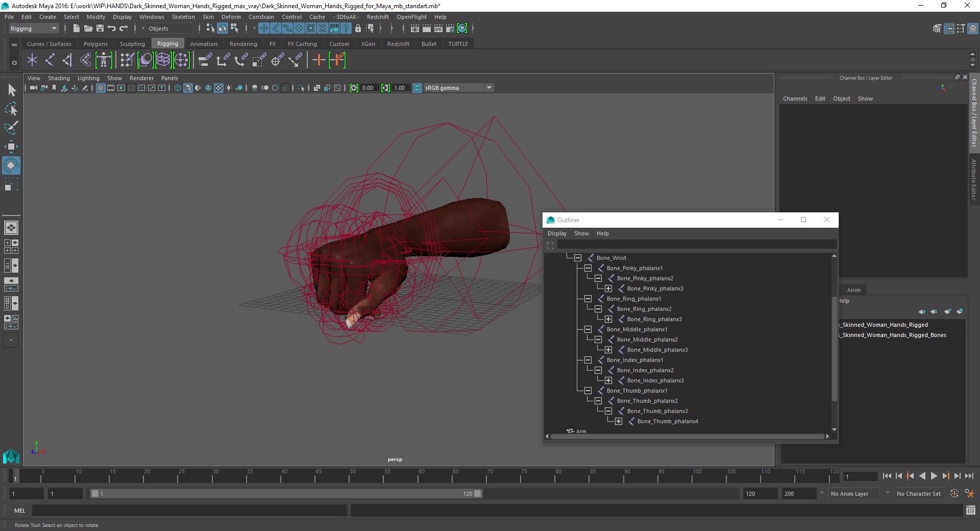The image size is (980, 531).
Task: Open Channels menu in Channel Box
Action: [795, 99]
